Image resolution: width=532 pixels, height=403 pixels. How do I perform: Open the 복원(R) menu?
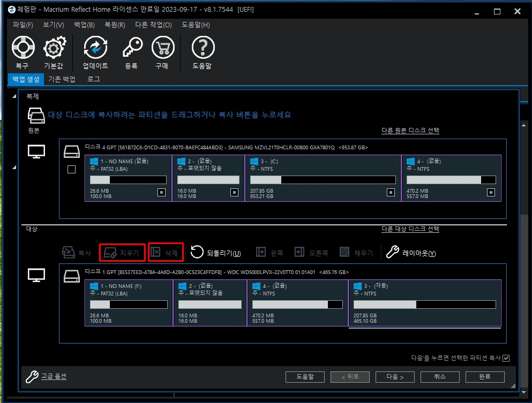click(115, 25)
